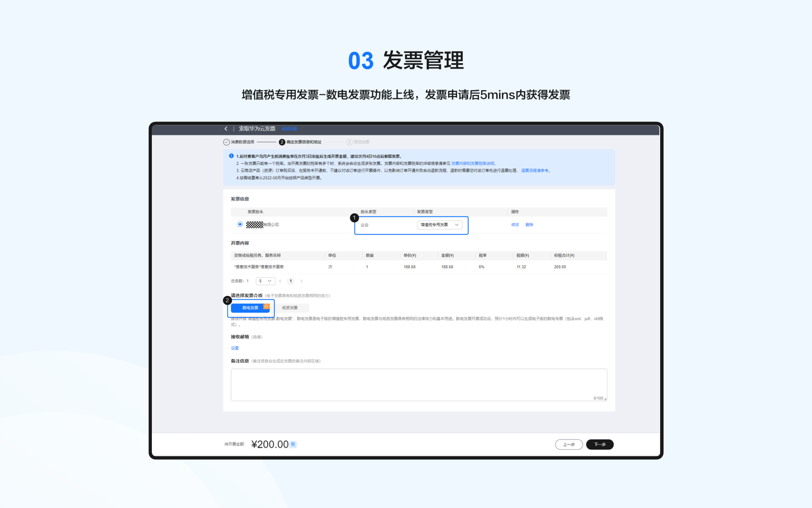This screenshot has width=812, height=508.
Task: Click the 下一步 button at bottom right
Action: point(600,444)
